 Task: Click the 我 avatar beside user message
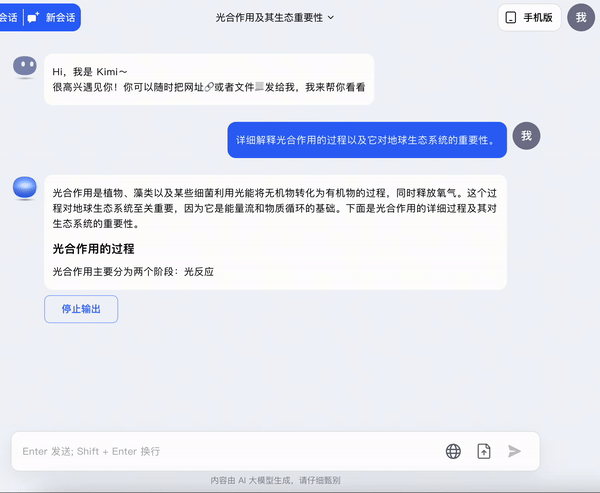pyautogui.click(x=526, y=136)
